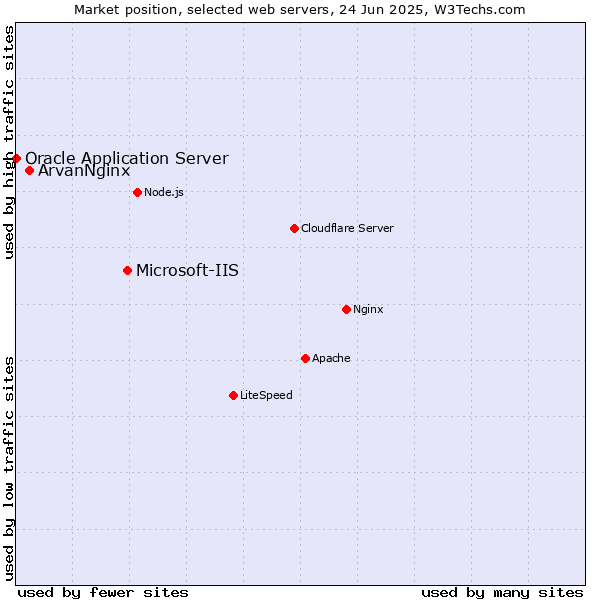The height and width of the screenshot is (600, 600).
Task: Click the 'Microsoft-IIS' label text
Action: click(x=188, y=271)
